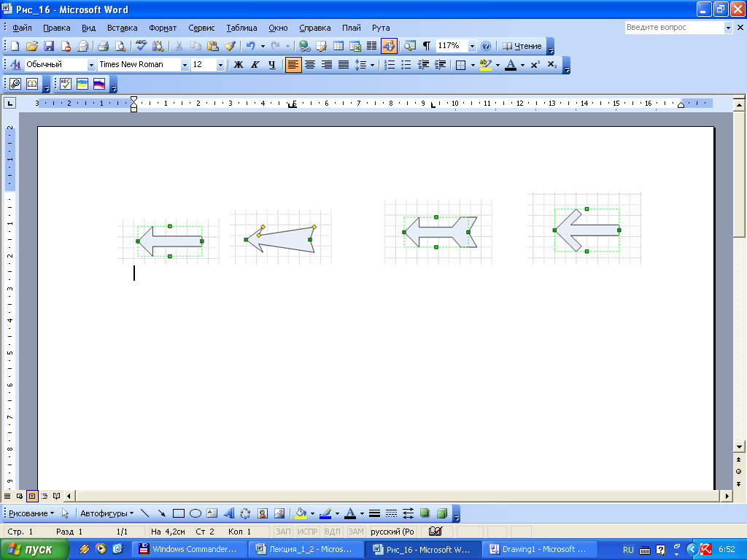
Task: Toggle underline formatting (Ч)
Action: point(271,65)
